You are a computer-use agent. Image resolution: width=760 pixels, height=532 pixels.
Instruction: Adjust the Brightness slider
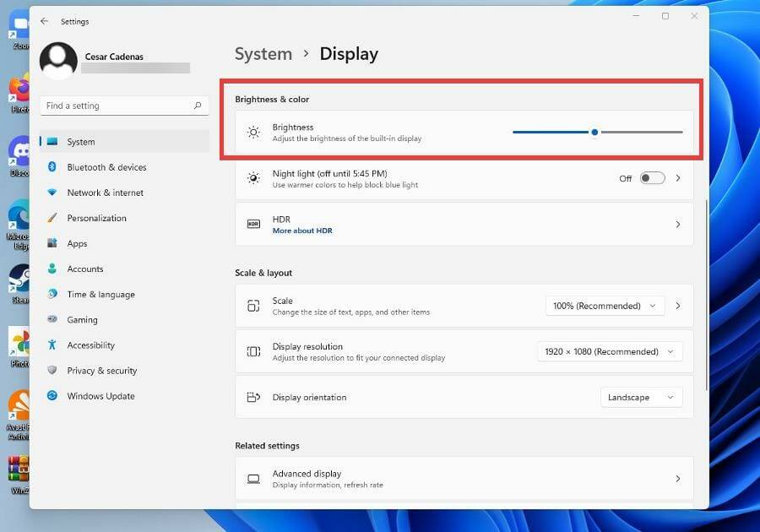point(594,132)
